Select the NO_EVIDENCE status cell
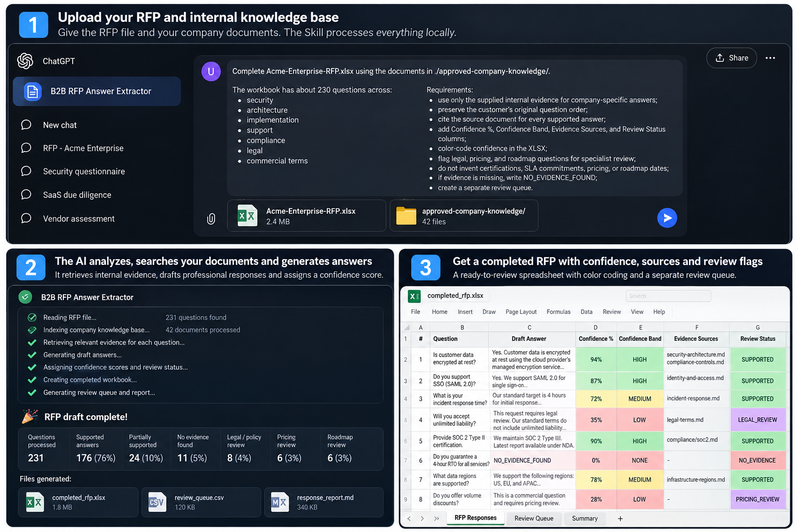Viewport: 798px width, 532px height. [757, 460]
